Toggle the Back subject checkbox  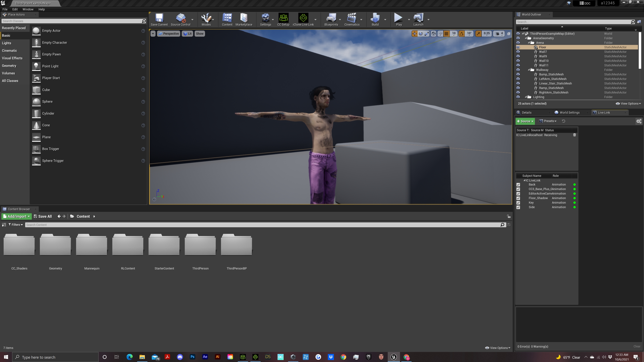tap(518, 185)
